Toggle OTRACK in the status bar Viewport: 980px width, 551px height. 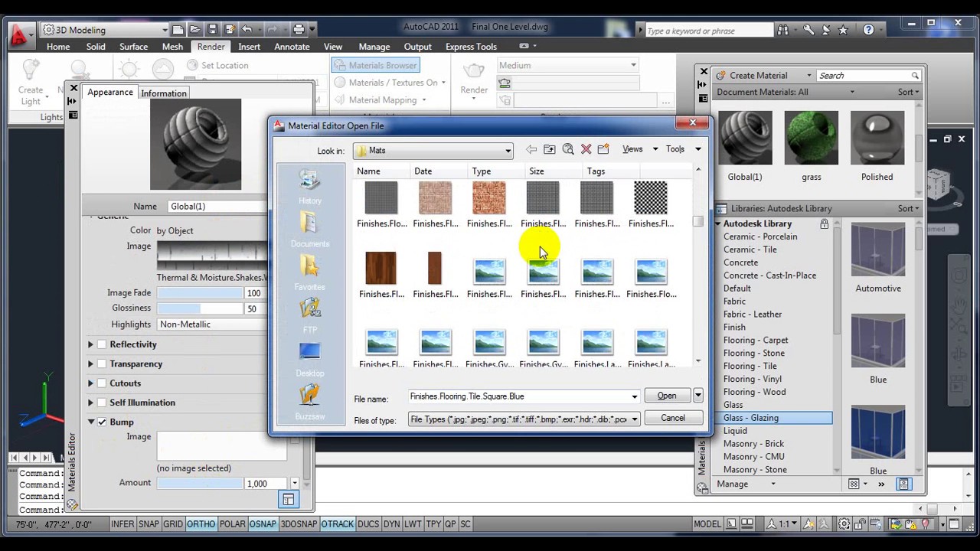point(337,524)
